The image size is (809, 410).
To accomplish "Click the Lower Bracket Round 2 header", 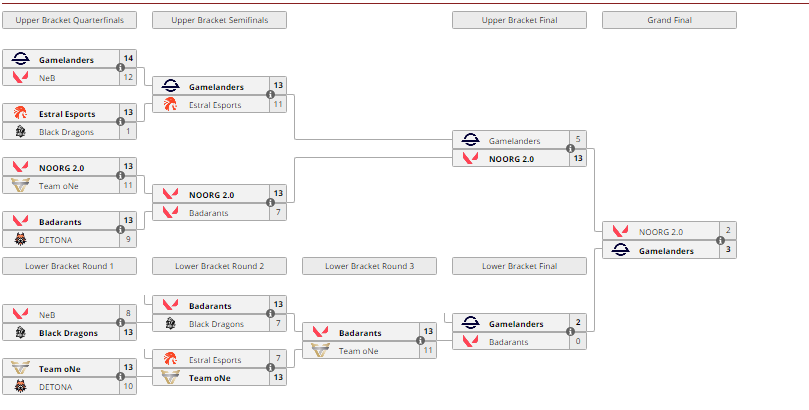I will (219, 266).
